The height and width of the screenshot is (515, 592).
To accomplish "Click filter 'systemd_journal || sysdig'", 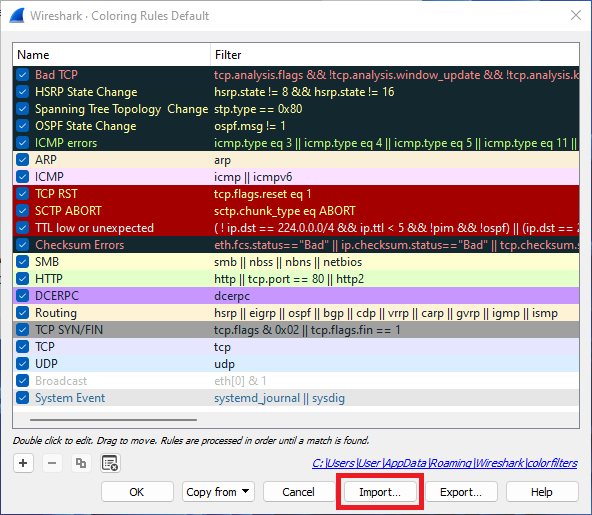I will (279, 398).
